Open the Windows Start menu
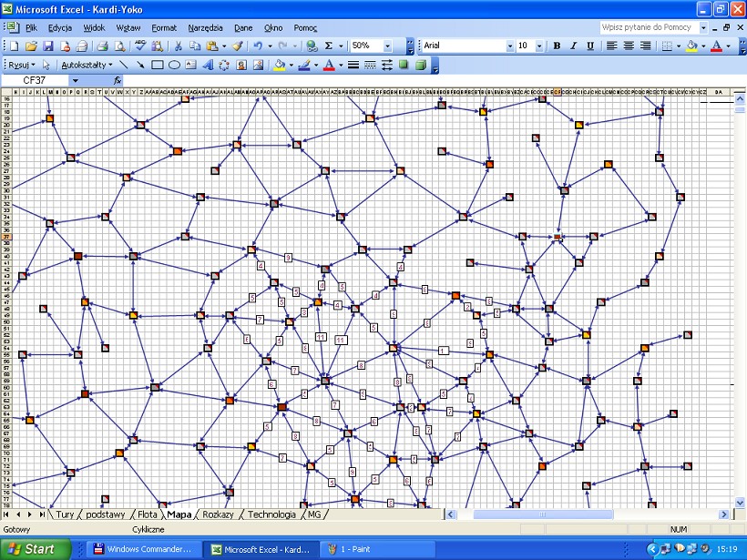This screenshot has height=560, width=747. click(x=36, y=549)
